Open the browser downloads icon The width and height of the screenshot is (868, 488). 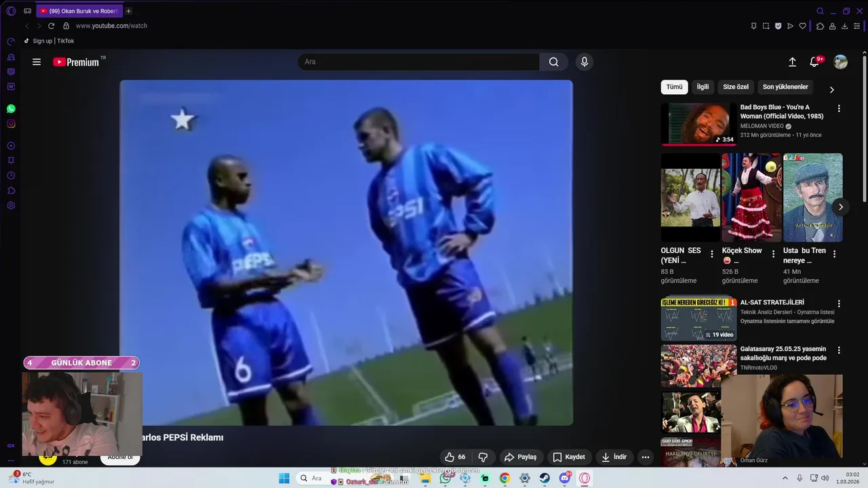coord(844,26)
